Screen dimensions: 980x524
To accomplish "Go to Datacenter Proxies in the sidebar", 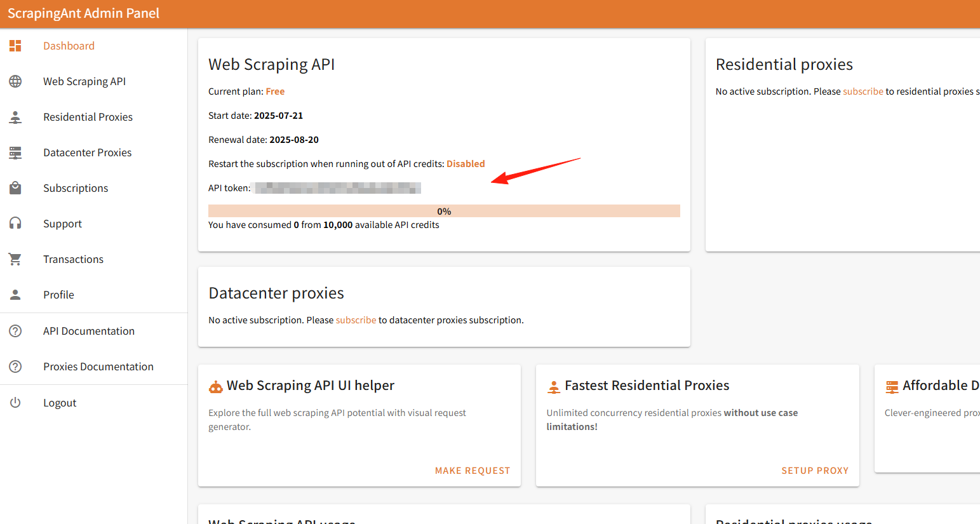I will click(94, 152).
